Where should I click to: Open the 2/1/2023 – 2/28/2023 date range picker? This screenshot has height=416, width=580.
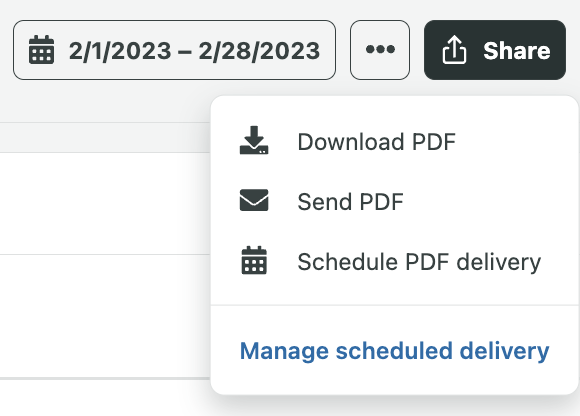point(174,50)
